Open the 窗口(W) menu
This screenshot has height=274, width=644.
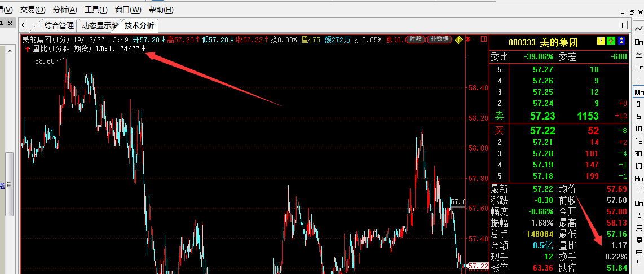(128, 10)
